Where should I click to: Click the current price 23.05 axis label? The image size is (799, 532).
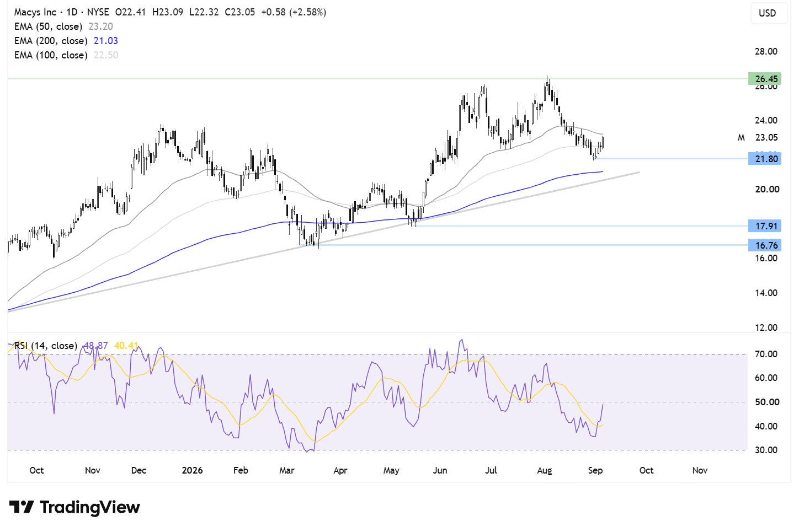(766, 138)
